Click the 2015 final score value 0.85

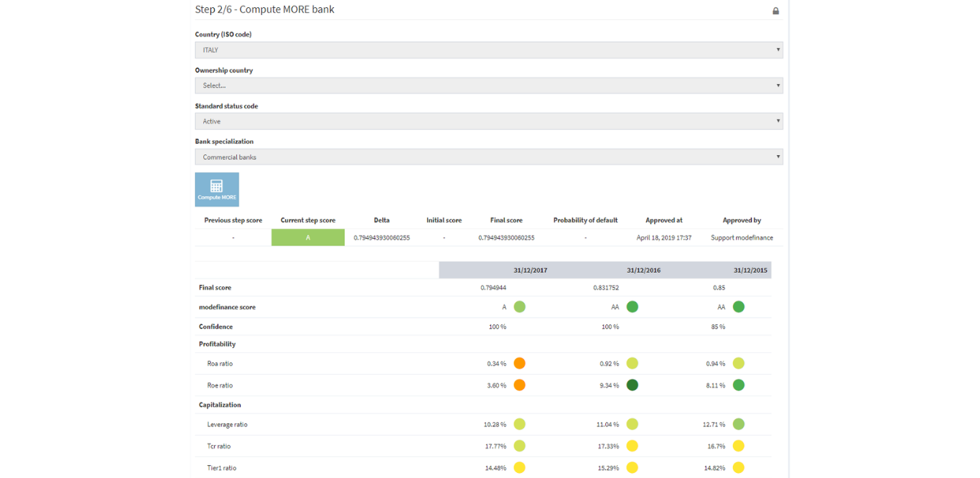coord(719,288)
